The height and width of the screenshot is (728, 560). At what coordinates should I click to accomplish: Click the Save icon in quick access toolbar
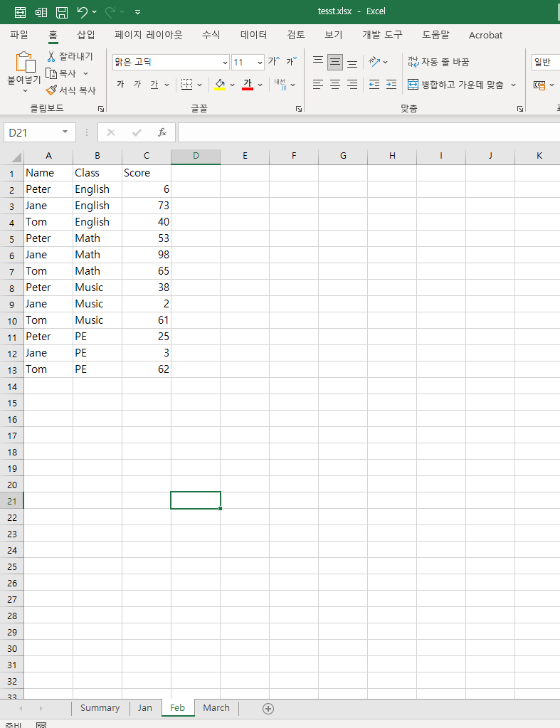(x=62, y=12)
